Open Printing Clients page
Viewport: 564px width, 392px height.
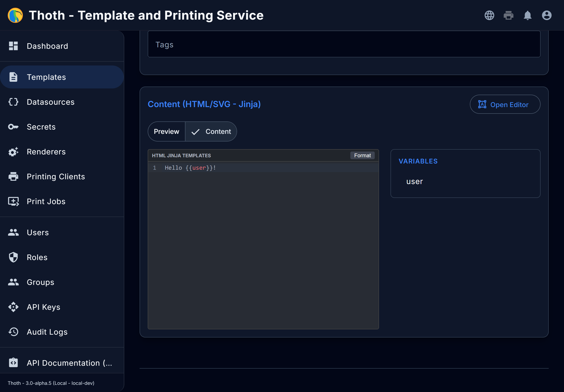coord(62,176)
